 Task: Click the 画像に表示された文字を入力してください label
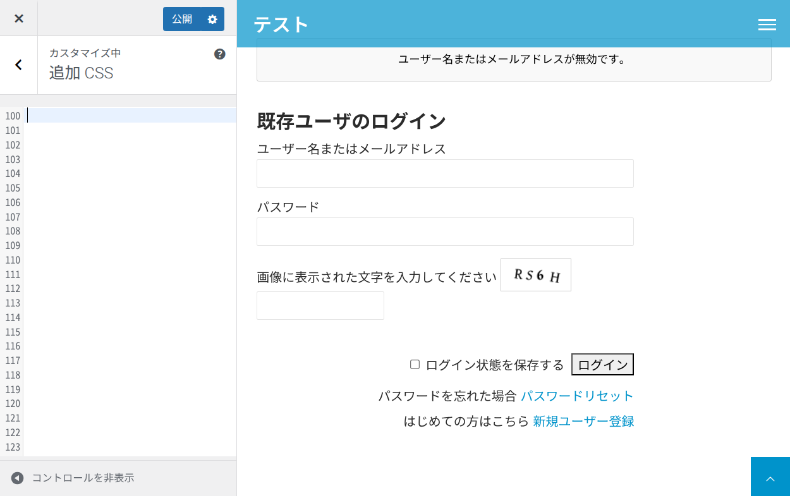[377, 277]
